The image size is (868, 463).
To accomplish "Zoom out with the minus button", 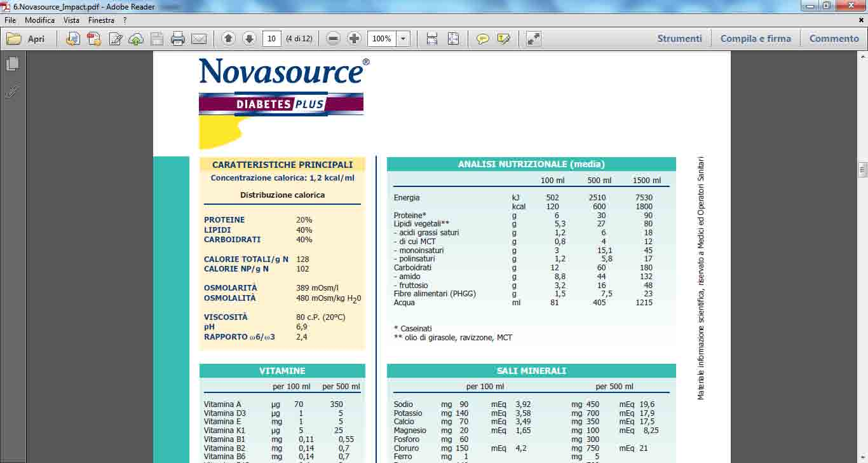I will (x=333, y=39).
